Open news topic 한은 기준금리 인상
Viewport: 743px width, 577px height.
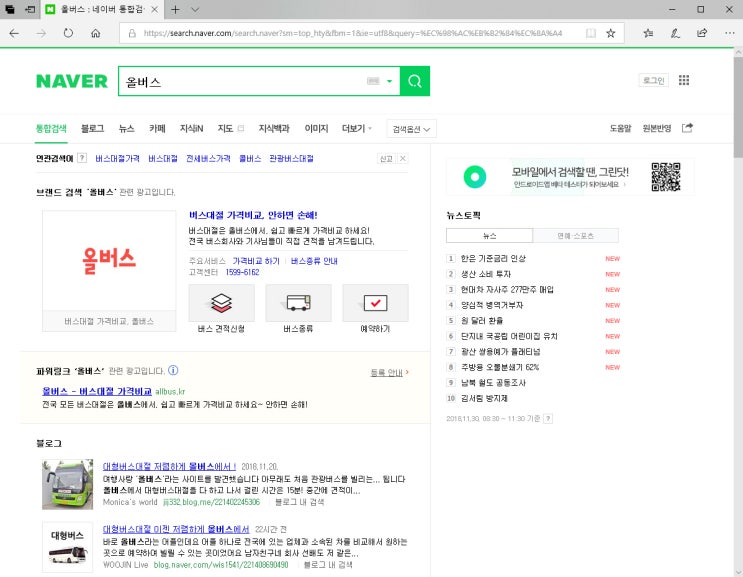[x=493, y=258]
